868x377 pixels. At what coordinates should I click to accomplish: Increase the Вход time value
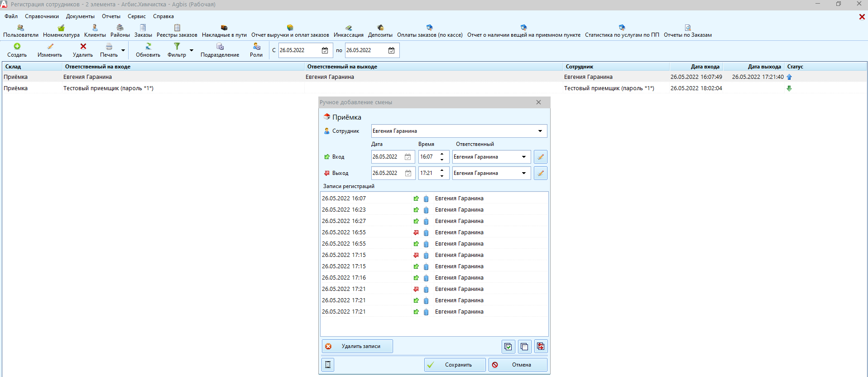point(442,154)
